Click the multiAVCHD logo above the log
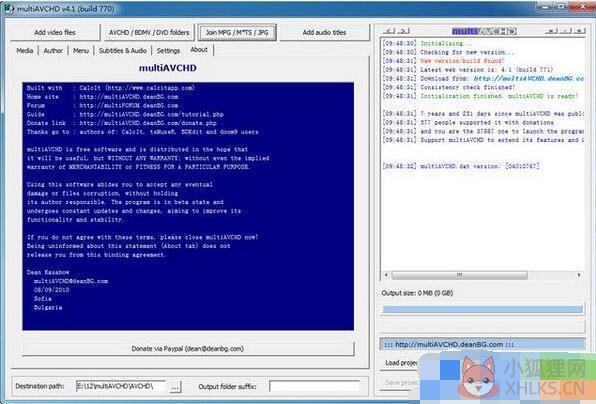The height and width of the screenshot is (404, 596). pyautogui.click(x=484, y=31)
